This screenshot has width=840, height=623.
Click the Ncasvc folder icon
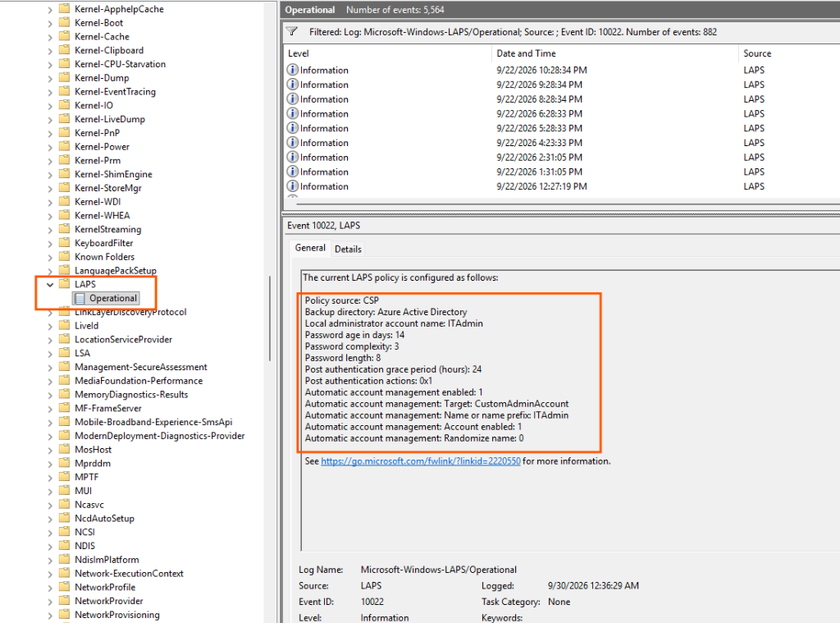pos(64,505)
